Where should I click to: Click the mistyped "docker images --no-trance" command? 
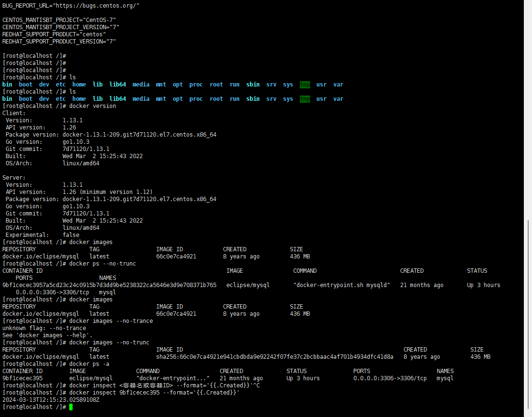tap(111, 321)
